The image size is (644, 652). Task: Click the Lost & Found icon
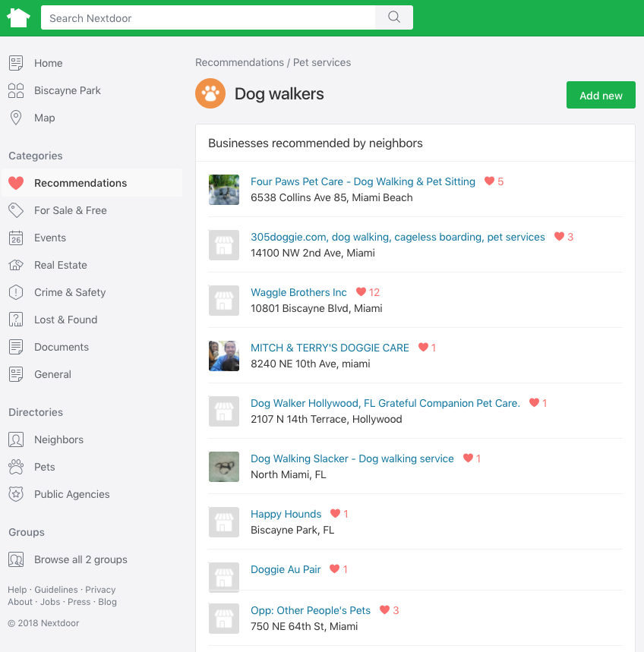tap(16, 320)
